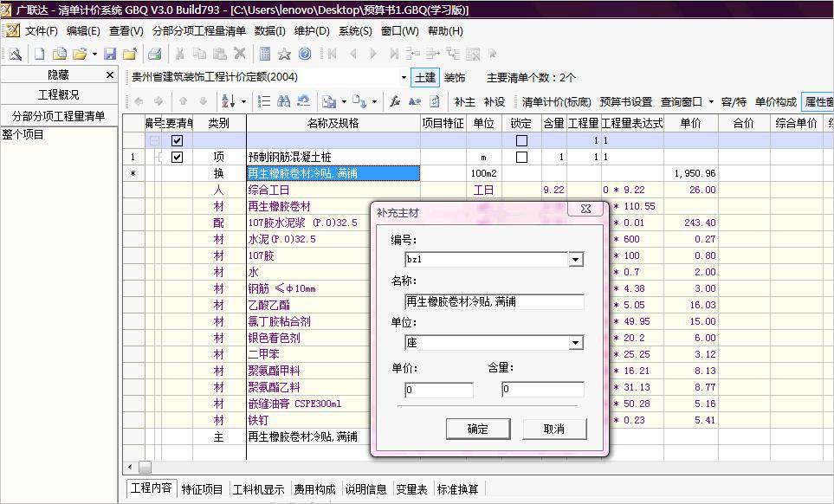The width and height of the screenshot is (834, 504).
Task: Select 整个项目 in the left tree
Action: (x=23, y=135)
